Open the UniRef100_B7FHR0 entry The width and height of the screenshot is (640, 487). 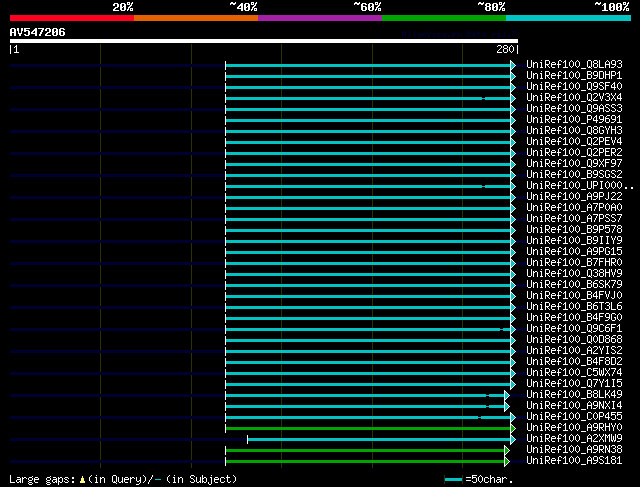tap(574, 263)
